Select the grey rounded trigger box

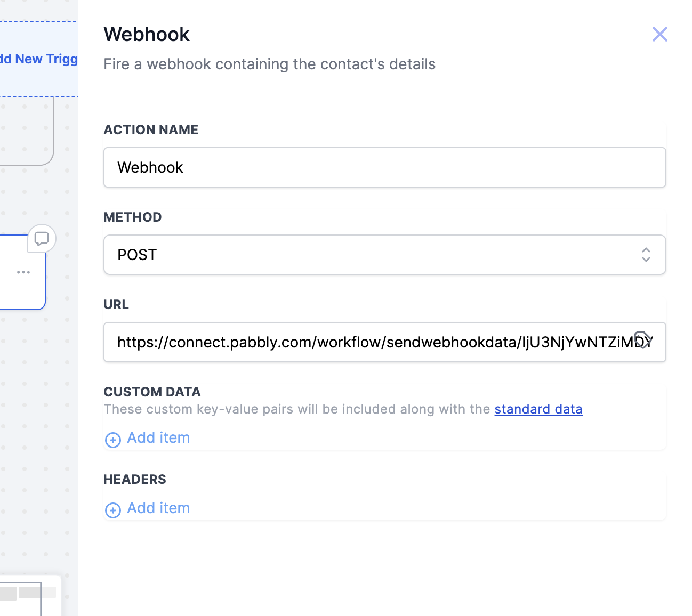click(27, 131)
